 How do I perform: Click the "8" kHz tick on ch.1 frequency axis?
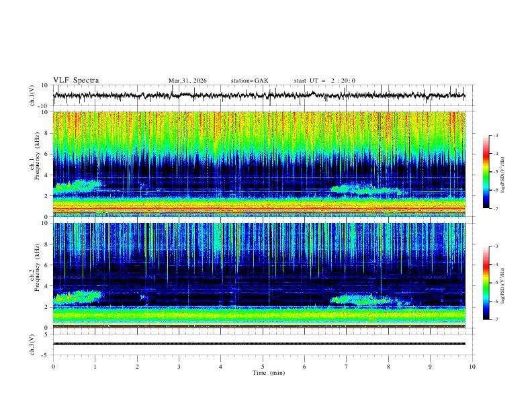[47, 133]
